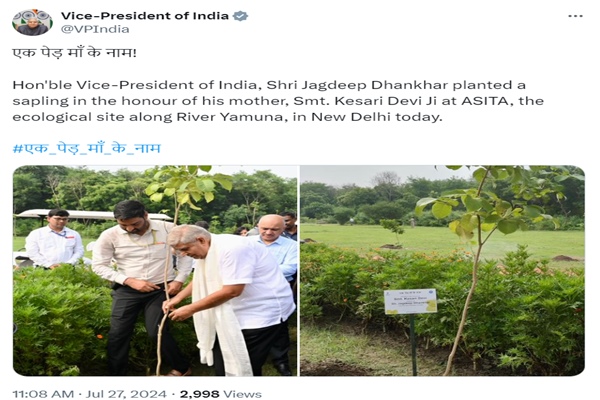Open the @VPIndia handle link
The width and height of the screenshot is (600, 400).
(95, 29)
